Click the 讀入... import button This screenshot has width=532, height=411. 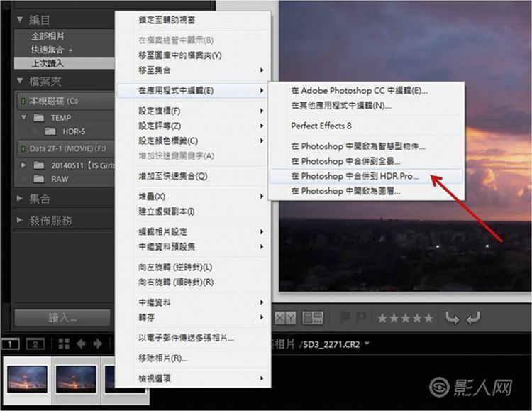[x=62, y=318]
